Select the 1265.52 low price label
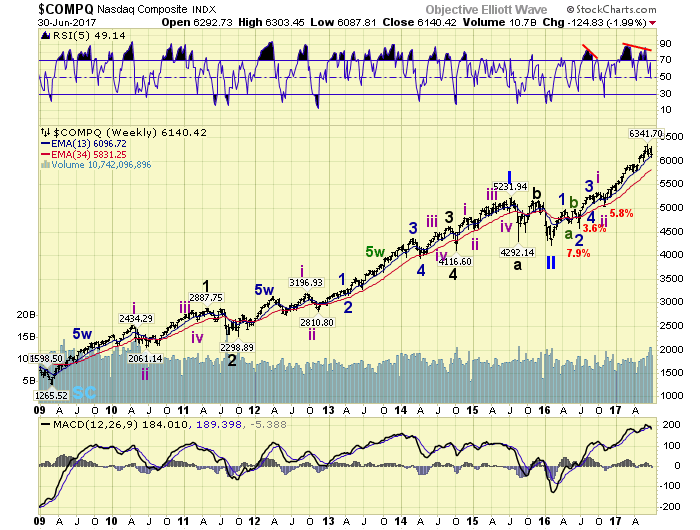Image resolution: width=700 pixels, height=530 pixels. pos(51,395)
